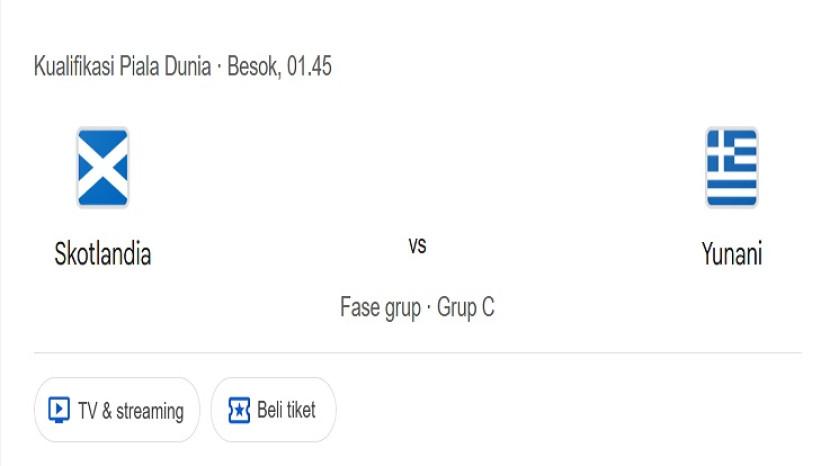Click the horizontal divider below Fase grup
This screenshot has height=466, width=830.
417,352
